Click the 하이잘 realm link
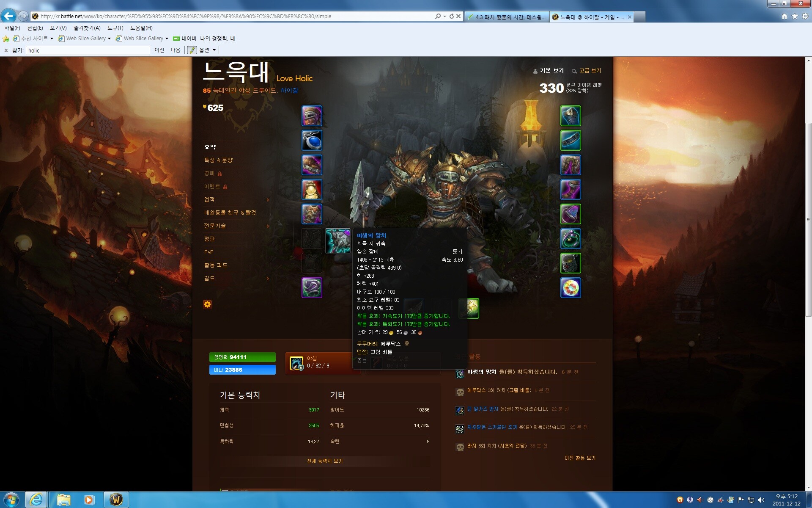The height and width of the screenshot is (508, 812). point(289,90)
